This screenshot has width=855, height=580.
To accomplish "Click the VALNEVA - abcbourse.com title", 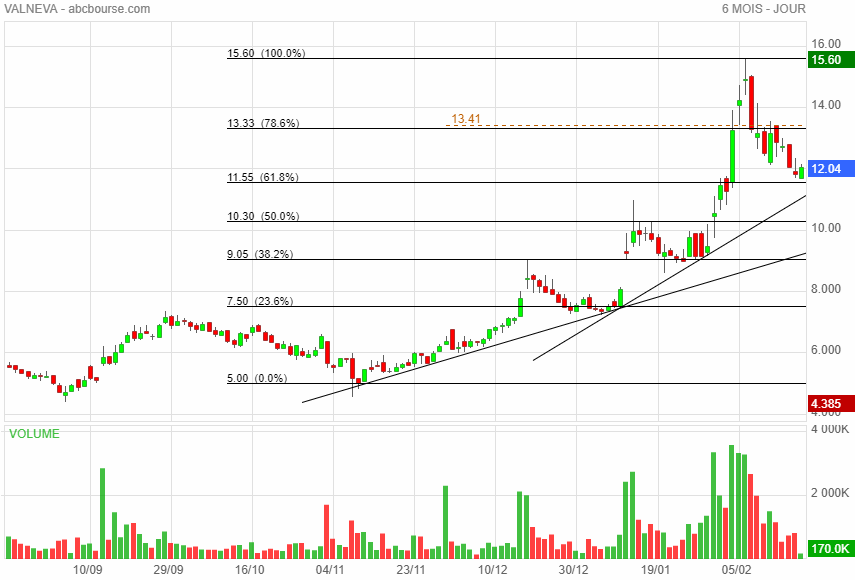I will (x=77, y=9).
